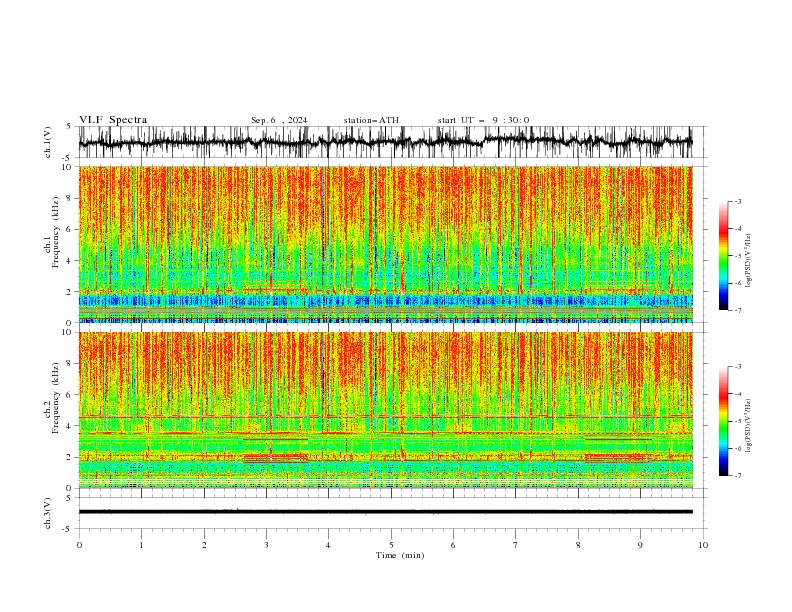Click the ch.2 colorbar "log(PSD)(V²/Hz)" label

click(749, 426)
